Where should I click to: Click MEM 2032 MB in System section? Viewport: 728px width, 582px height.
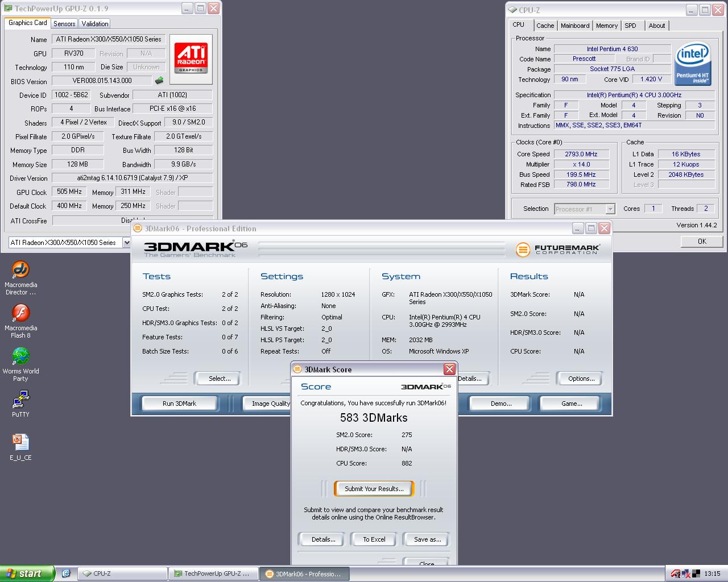click(420, 340)
